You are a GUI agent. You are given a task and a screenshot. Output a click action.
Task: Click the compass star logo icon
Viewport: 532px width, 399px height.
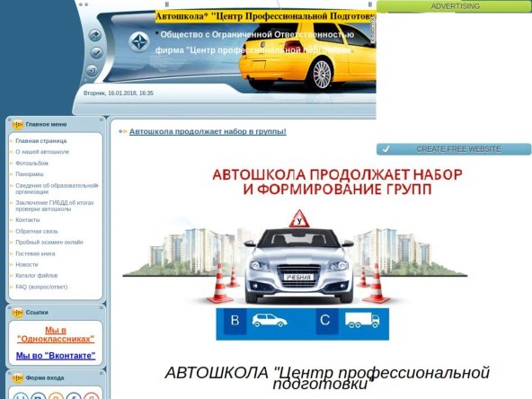pos(139,42)
